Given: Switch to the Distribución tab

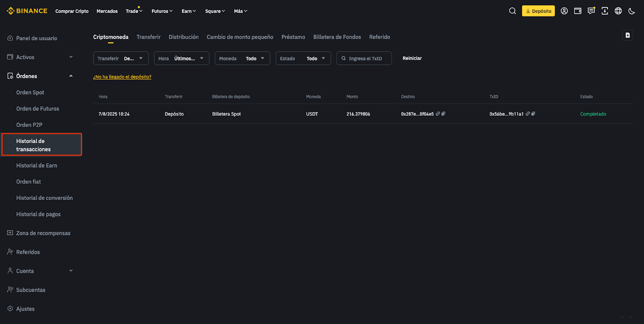Looking at the screenshot, I should (x=184, y=37).
